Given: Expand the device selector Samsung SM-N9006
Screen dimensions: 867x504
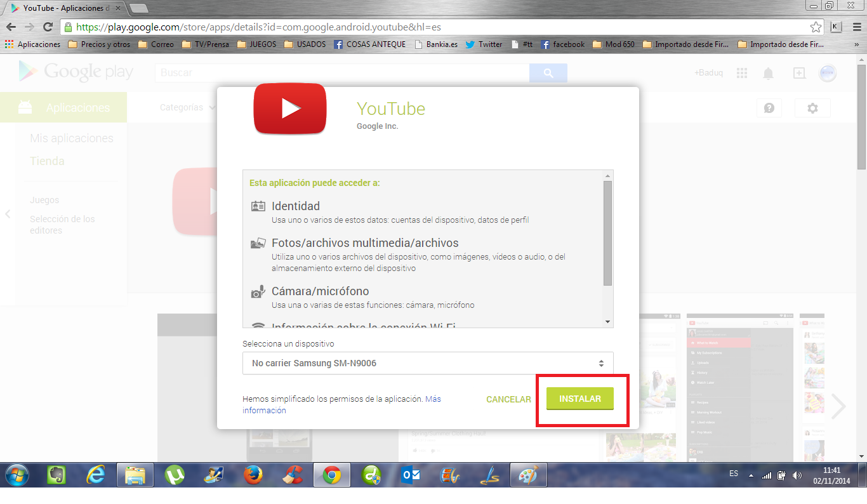Looking at the screenshot, I should [x=427, y=363].
